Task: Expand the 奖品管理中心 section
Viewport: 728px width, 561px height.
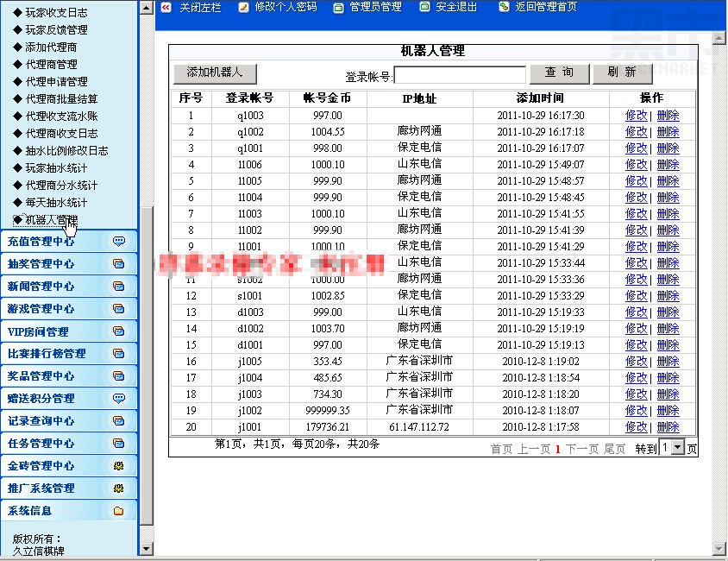Action: click(69, 375)
